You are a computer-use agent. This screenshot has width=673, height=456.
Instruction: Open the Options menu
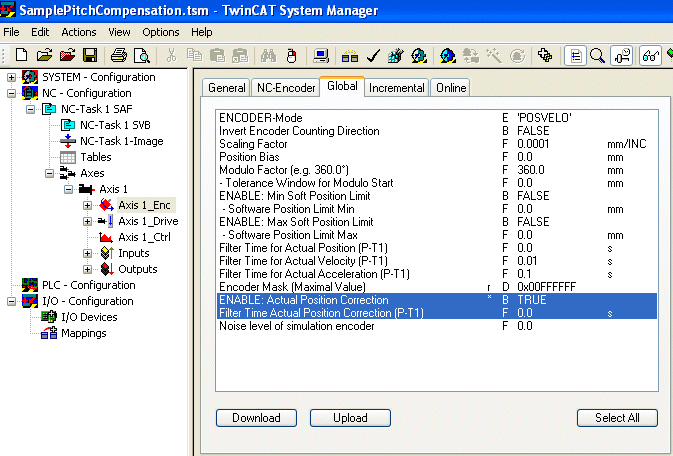point(161,32)
